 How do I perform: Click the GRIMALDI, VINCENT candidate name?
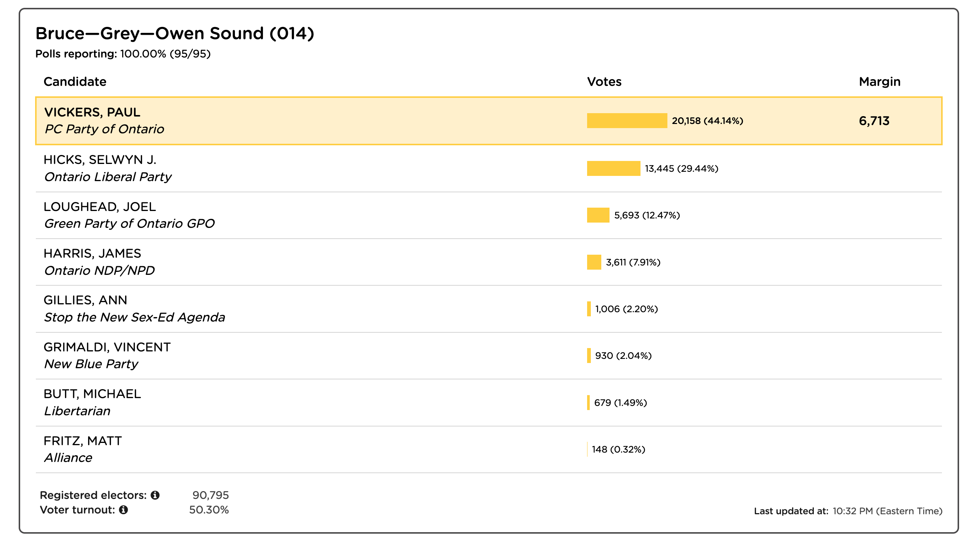(107, 347)
